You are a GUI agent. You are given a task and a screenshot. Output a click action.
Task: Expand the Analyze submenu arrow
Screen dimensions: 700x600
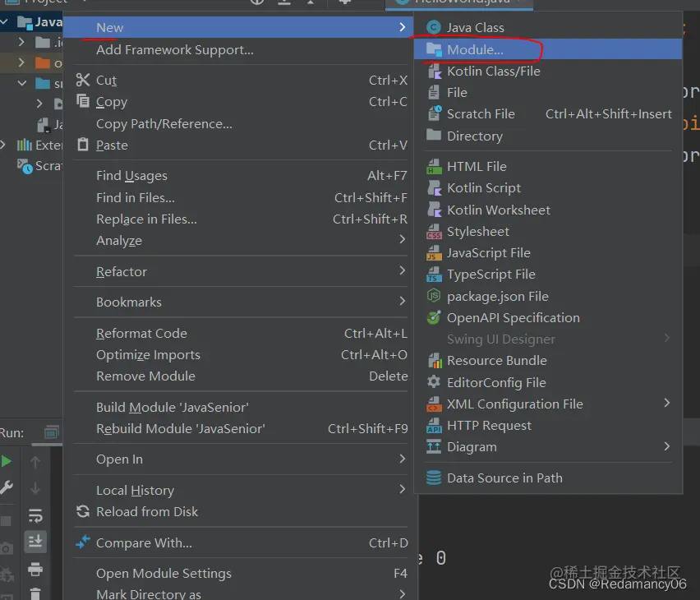[x=402, y=239]
